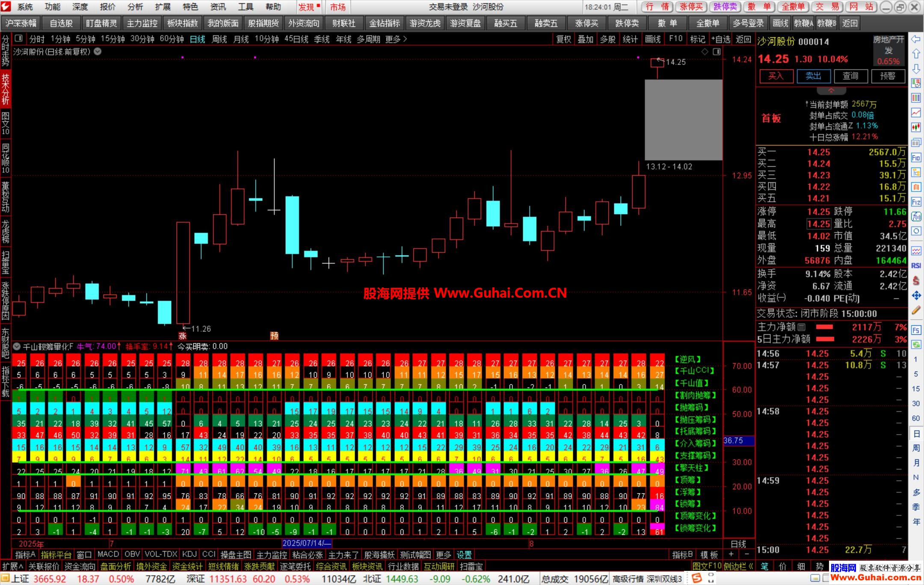Open the 指标A dropdown

click(25, 555)
